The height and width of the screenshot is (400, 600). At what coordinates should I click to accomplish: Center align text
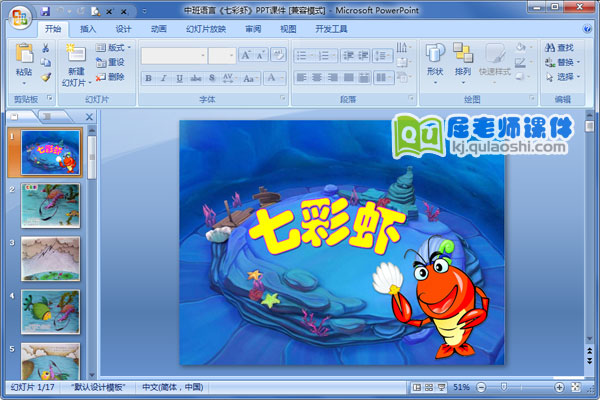tap(317, 78)
